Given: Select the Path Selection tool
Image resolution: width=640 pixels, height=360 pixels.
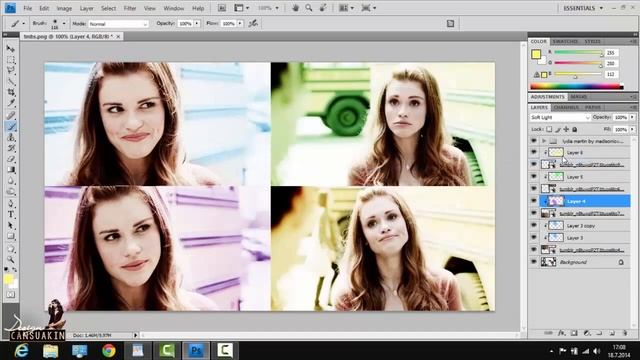Looking at the screenshot, I should (11, 226).
